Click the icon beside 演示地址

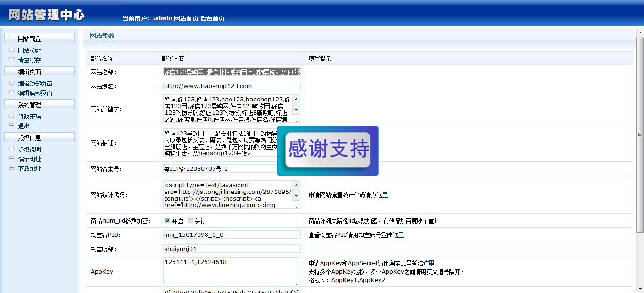12,159
